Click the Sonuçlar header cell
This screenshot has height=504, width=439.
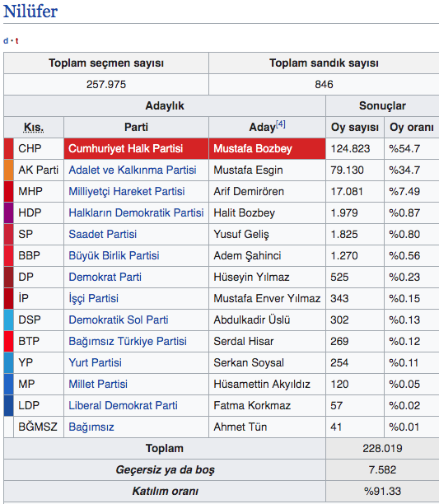click(382, 105)
